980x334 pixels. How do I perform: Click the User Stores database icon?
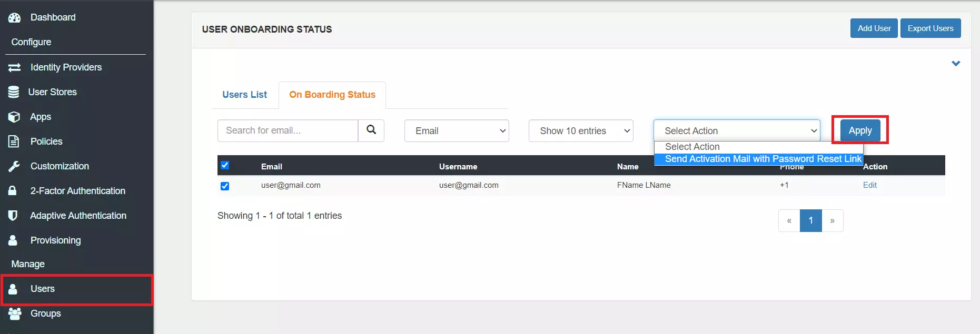click(14, 92)
